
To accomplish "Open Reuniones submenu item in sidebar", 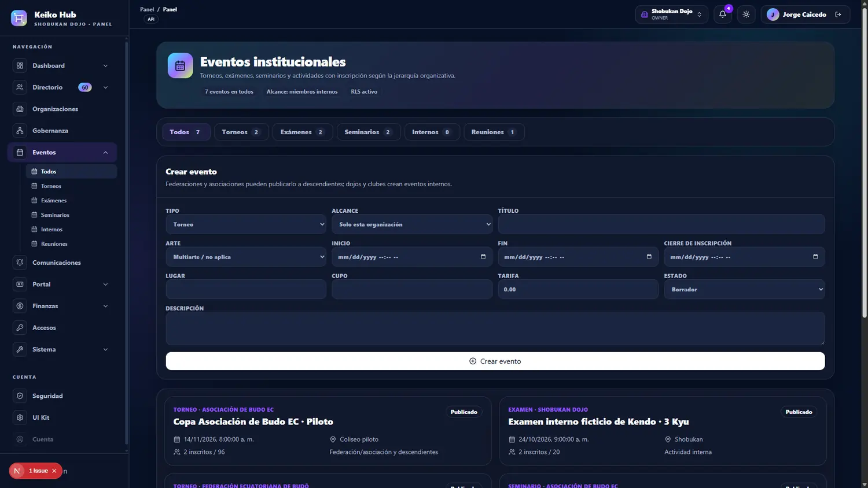I will (x=71, y=244).
